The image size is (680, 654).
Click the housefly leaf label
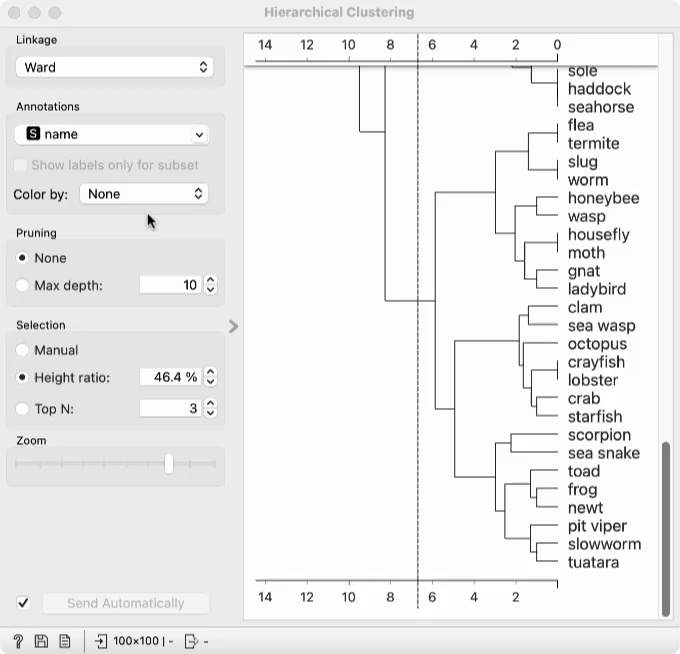pyautogui.click(x=598, y=235)
